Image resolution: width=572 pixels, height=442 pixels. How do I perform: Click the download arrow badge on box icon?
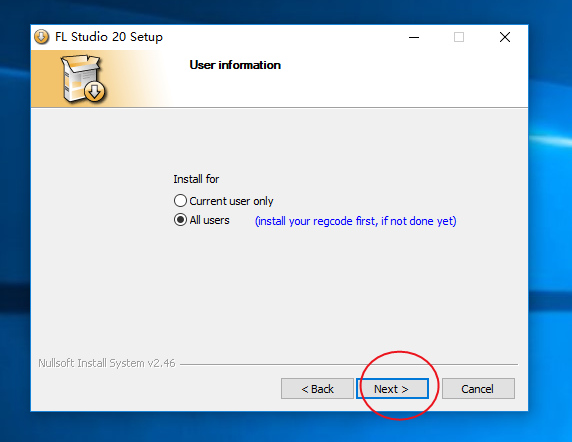coord(95,92)
